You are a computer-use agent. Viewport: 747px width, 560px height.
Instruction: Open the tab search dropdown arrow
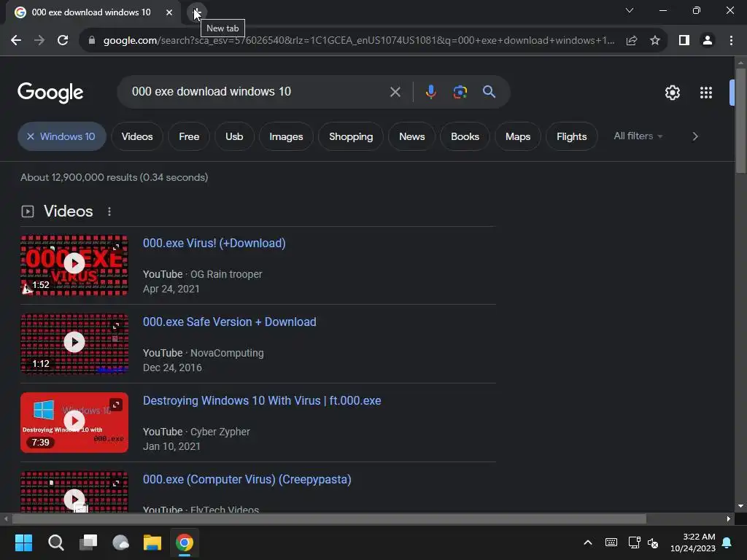[630, 10]
